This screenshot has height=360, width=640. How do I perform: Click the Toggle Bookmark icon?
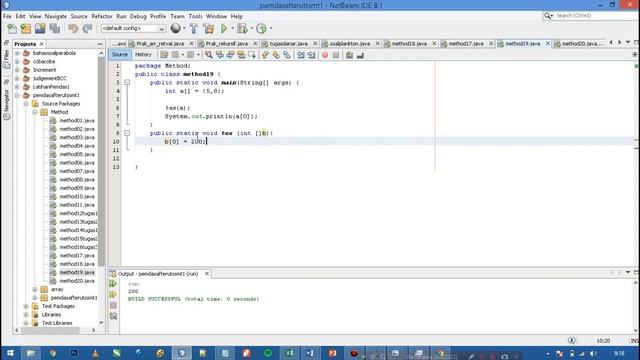287,55
